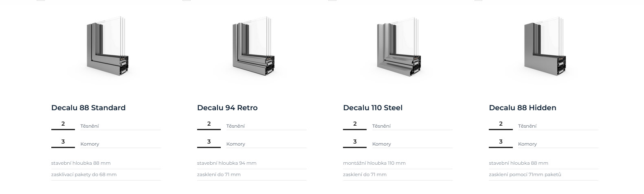The image size is (644, 194).
Task: Click the Decalu 110 Steel heading
Action: coord(373,108)
